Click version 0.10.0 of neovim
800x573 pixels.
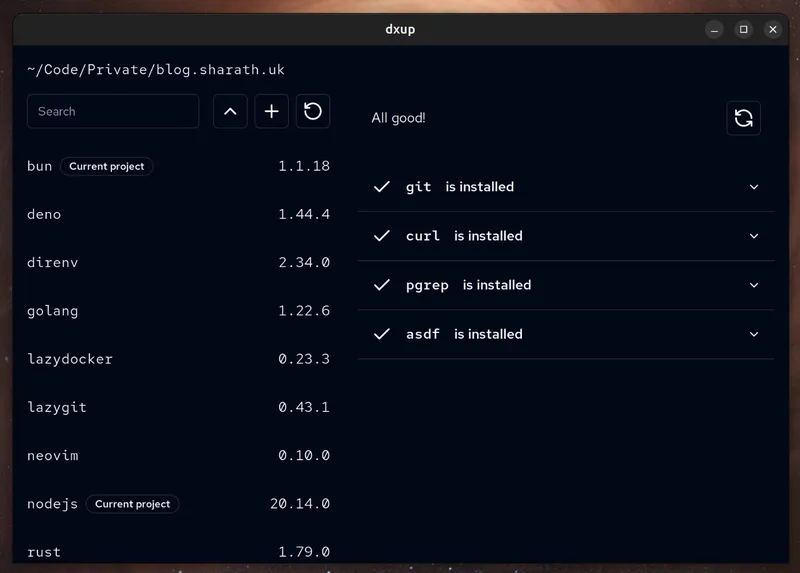[304, 455]
